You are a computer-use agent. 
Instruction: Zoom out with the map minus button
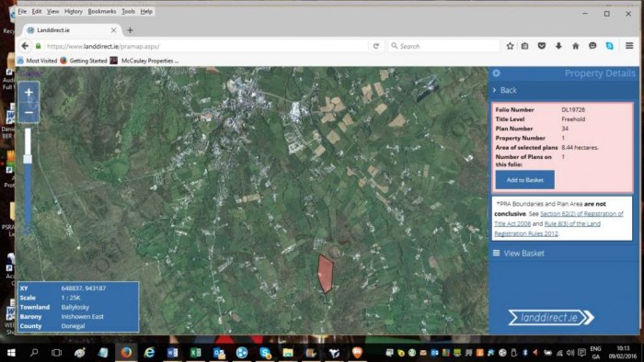tap(29, 112)
